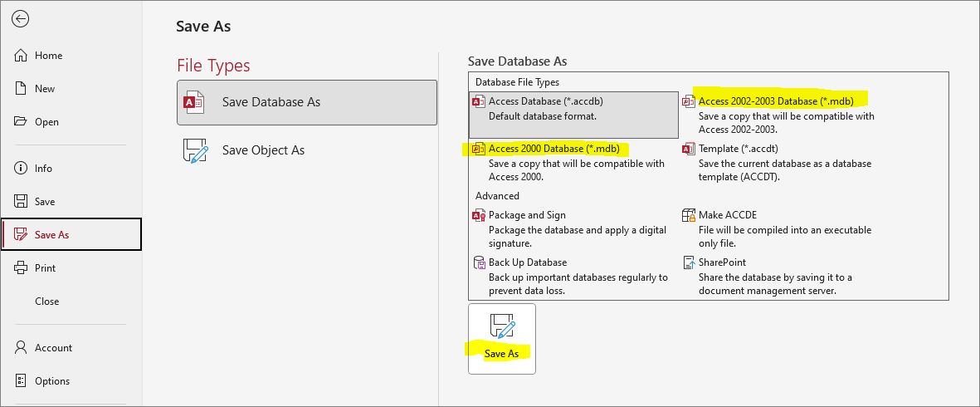Click the Info circle icon
The image size is (980, 407).
tap(21, 168)
